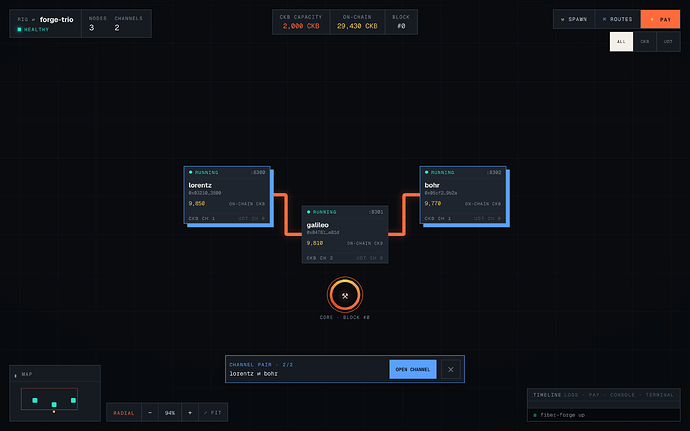Switch to the Console tab

point(622,395)
